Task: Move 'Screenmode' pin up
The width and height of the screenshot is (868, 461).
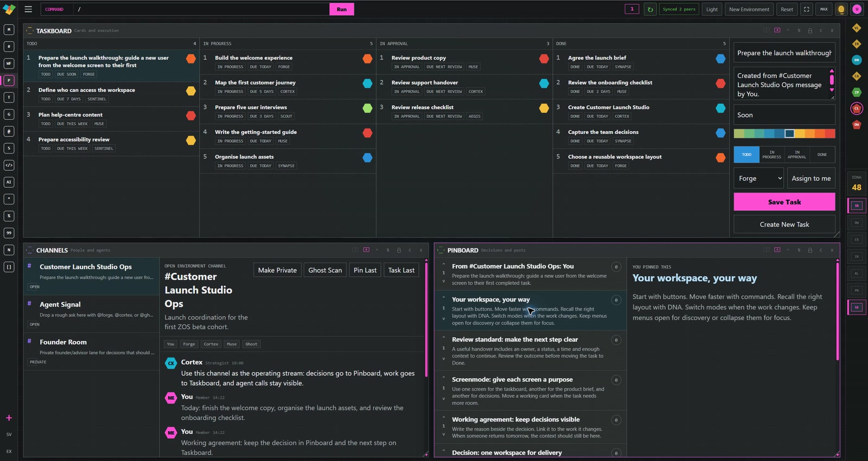Action: point(443,377)
